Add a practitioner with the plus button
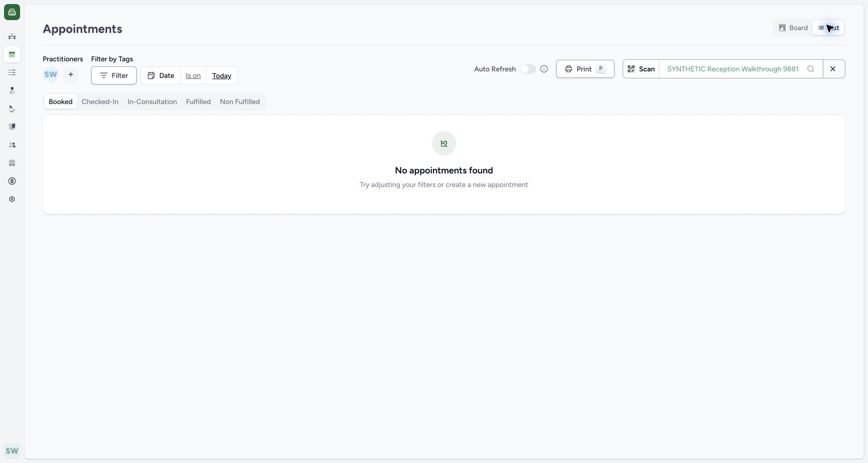868x463 pixels. pyautogui.click(x=71, y=74)
